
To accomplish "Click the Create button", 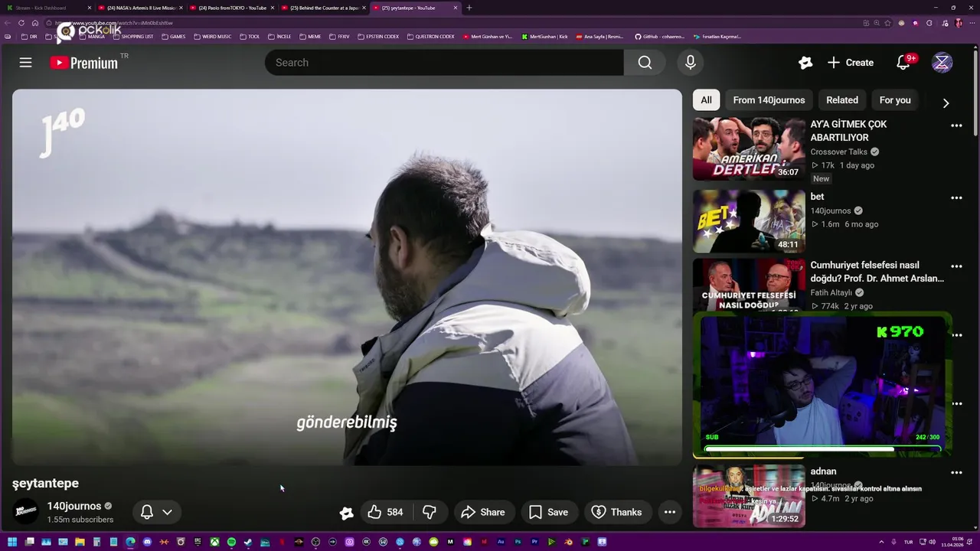I will pos(851,63).
